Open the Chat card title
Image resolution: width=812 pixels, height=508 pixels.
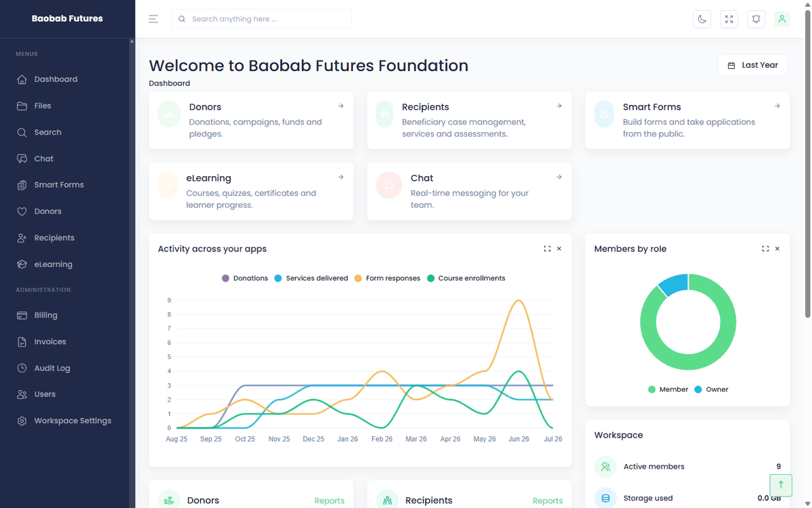422,178
